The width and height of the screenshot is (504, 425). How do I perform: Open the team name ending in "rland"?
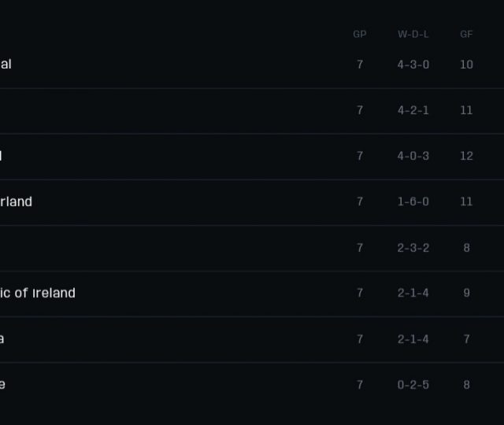click(16, 201)
